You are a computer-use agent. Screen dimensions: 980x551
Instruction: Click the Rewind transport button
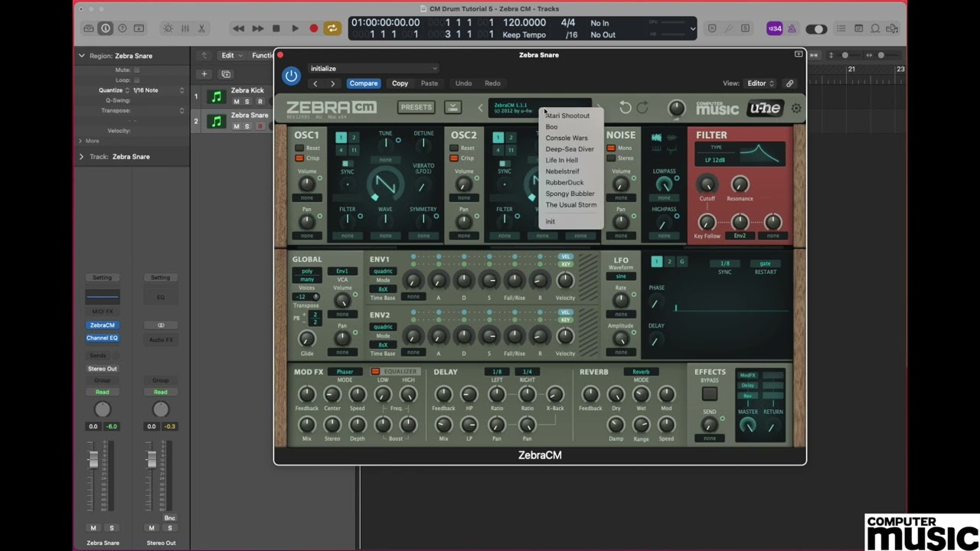pos(239,28)
